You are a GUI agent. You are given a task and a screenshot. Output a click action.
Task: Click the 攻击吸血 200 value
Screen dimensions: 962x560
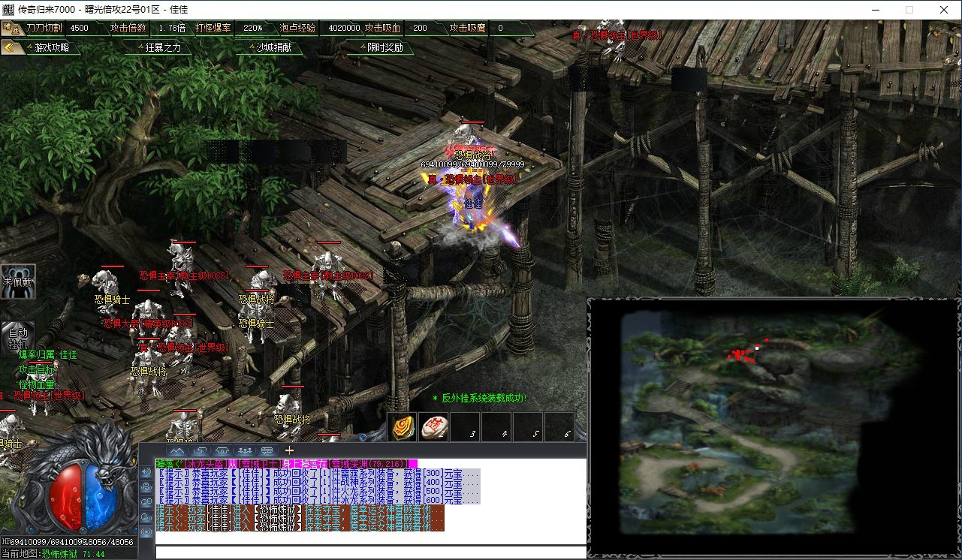pyautogui.click(x=420, y=28)
